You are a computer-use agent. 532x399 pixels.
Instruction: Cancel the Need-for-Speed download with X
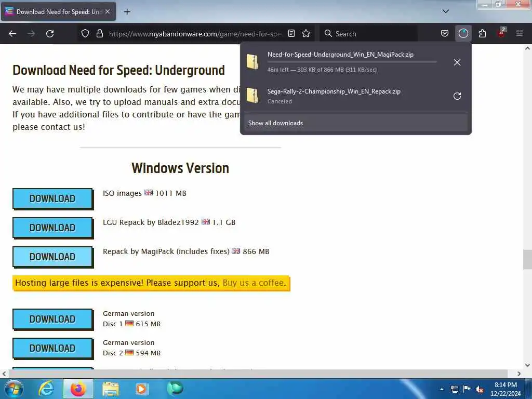(x=457, y=62)
